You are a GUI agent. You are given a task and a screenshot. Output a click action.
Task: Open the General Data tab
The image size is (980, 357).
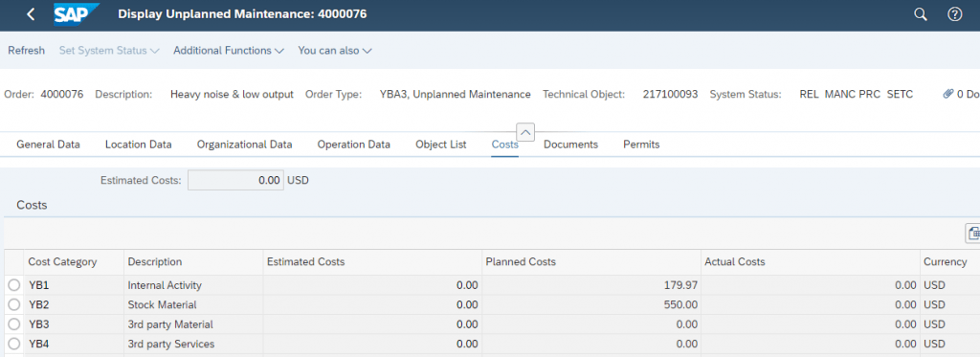click(x=48, y=145)
